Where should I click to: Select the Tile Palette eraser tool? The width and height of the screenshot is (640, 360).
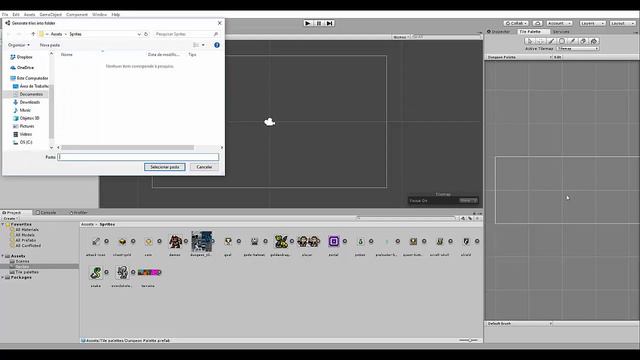(583, 41)
